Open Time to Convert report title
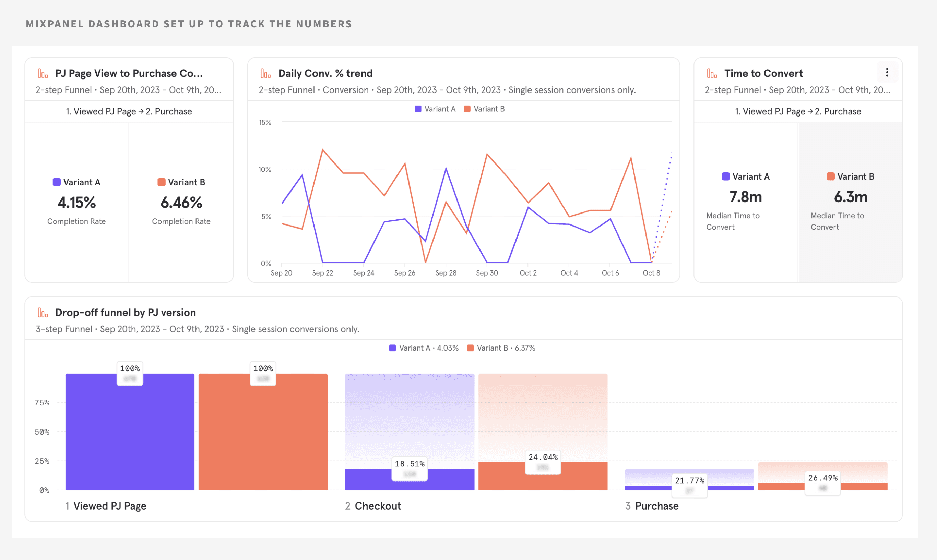 click(763, 73)
